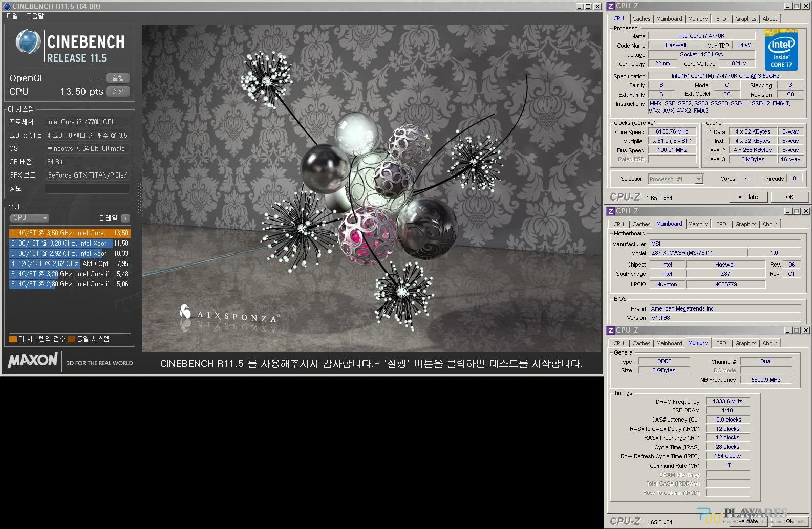Switch to Graphics tab in top CPU-Z
Screen dimensions: 812x529
(x=745, y=19)
